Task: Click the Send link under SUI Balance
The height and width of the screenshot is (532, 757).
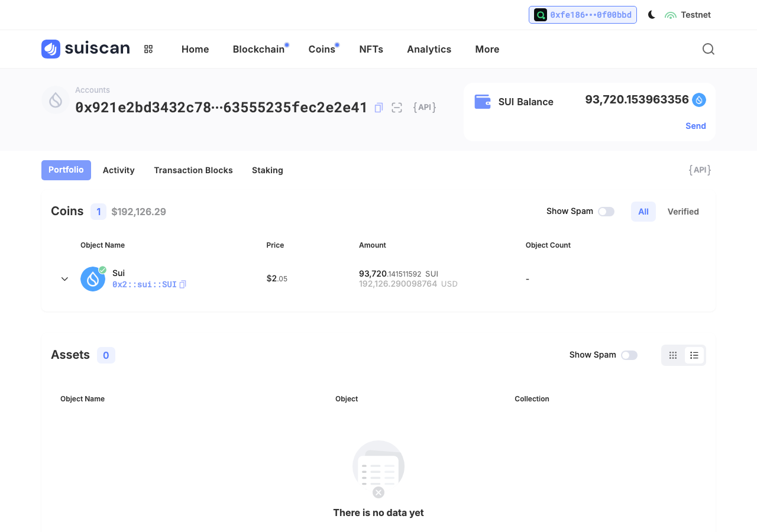Action: [x=695, y=126]
